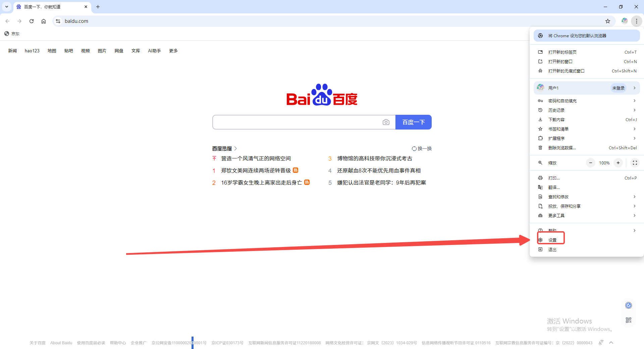Screen dimensions: 644x349
Task: Open the site information icon in address bar
Action: point(58,21)
